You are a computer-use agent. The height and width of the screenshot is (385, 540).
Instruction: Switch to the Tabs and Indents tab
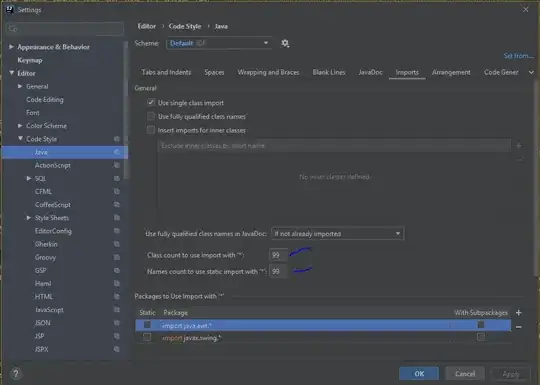(166, 72)
